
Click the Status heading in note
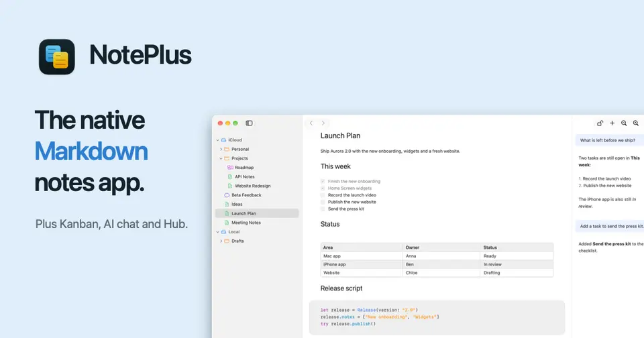coord(330,224)
